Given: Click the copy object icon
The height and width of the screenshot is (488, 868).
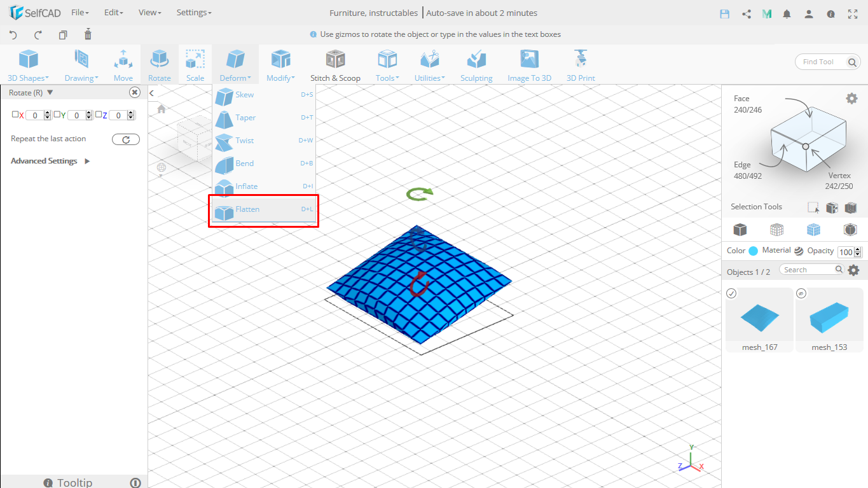Looking at the screenshot, I should [63, 35].
